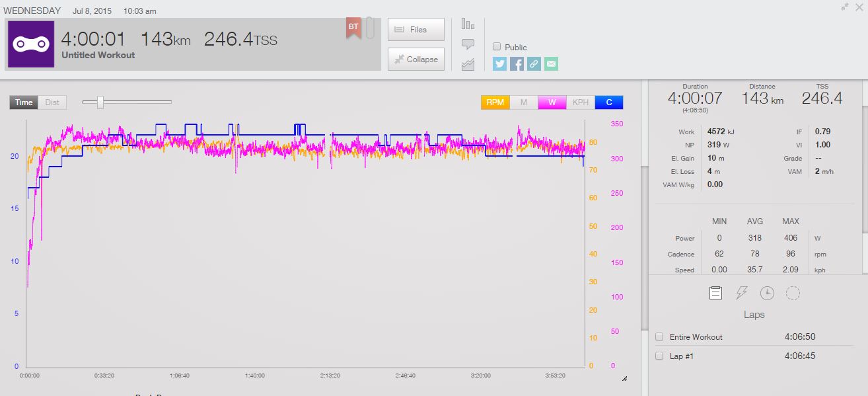The width and height of the screenshot is (868, 396).
Task: Copy the workout share link icon
Action: (x=534, y=63)
